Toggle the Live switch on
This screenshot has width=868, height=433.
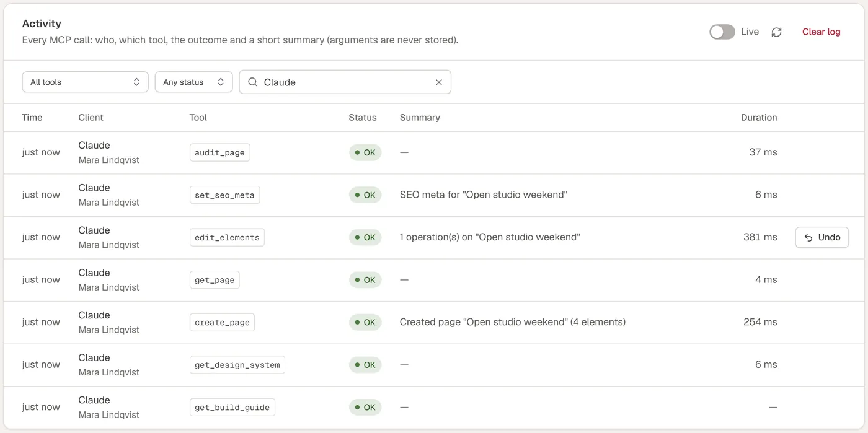pos(722,32)
